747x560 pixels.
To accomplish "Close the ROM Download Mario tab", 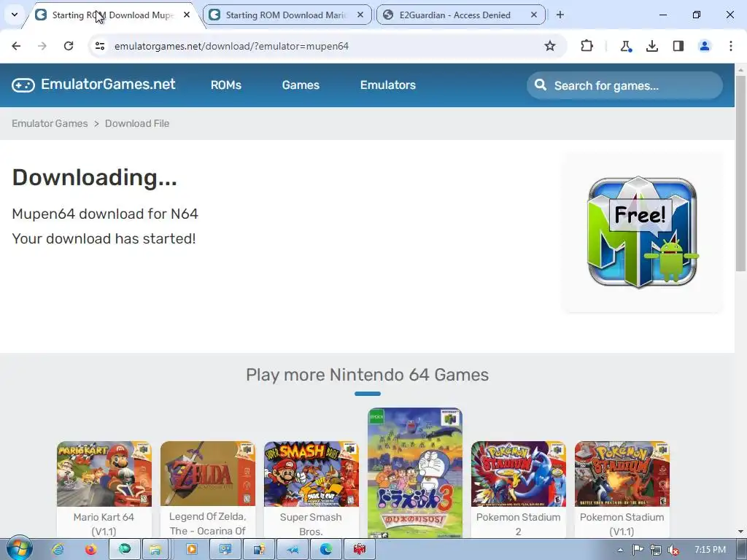I will (x=360, y=15).
